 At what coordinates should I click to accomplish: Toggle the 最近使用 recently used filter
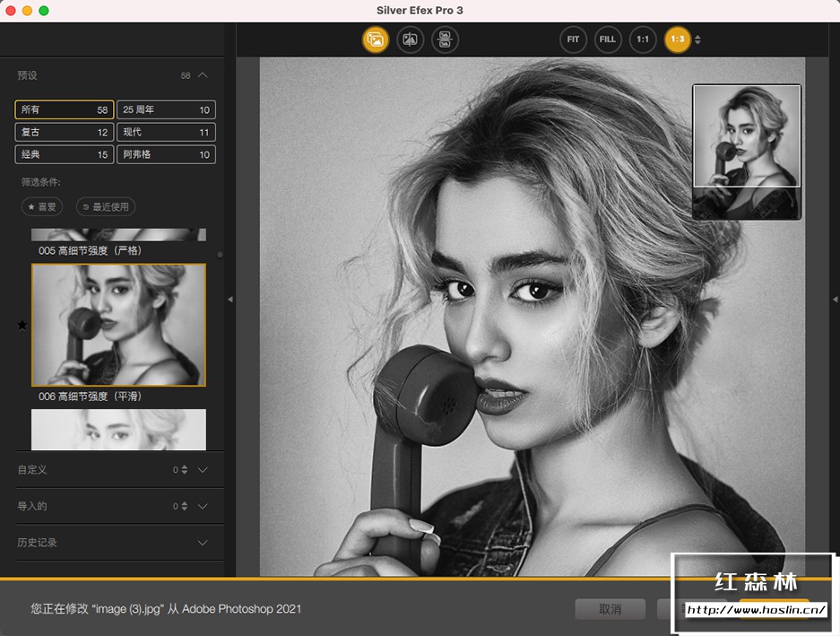(x=106, y=206)
